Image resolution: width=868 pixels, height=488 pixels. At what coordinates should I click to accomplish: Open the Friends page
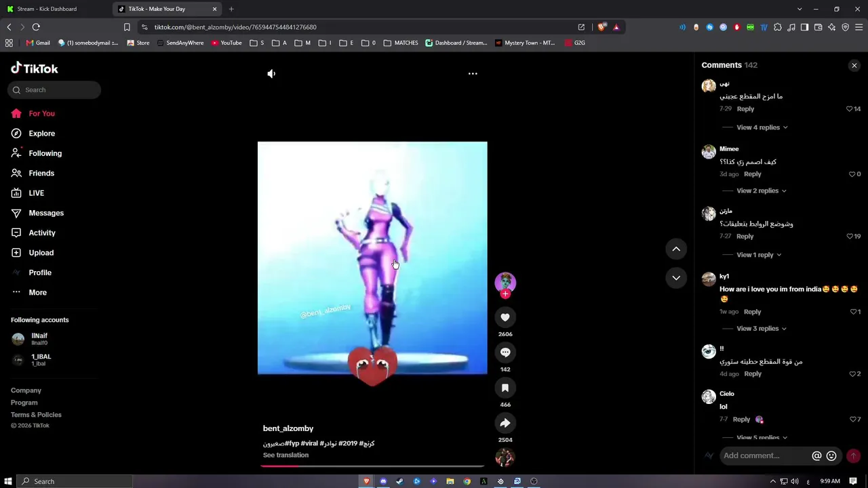click(x=41, y=173)
